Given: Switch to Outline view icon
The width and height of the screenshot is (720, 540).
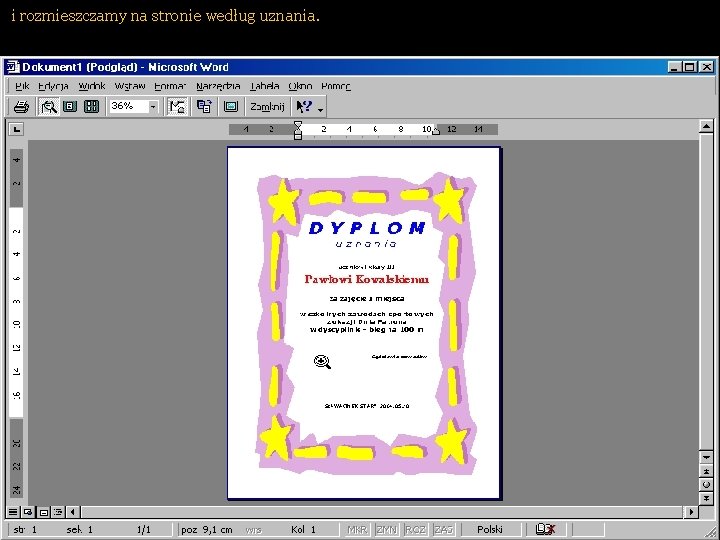Looking at the screenshot, I should tap(58, 512).
